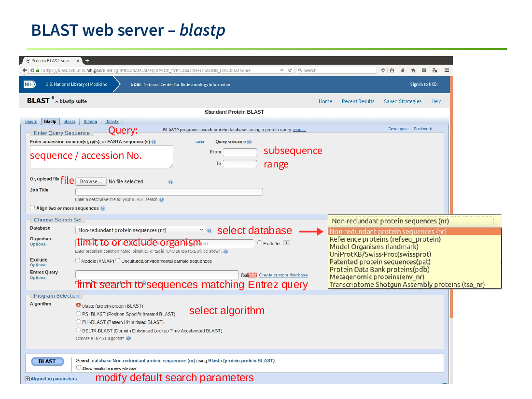
Task: Open Create custom database link
Action: (x=283, y=275)
